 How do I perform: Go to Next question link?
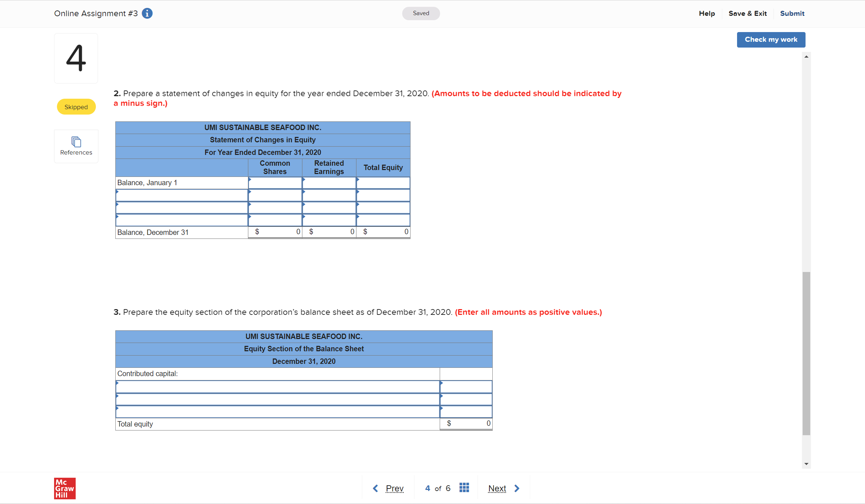tap(497, 489)
